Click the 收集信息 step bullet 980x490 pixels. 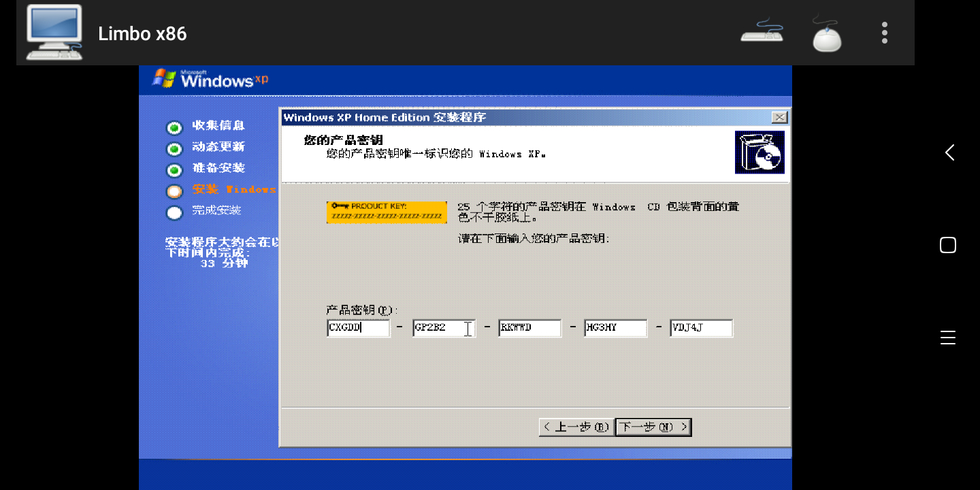click(174, 127)
